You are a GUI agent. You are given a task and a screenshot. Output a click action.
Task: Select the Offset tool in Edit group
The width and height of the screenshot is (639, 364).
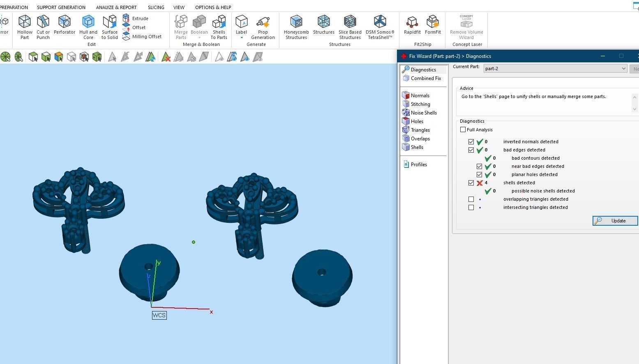[134, 27]
